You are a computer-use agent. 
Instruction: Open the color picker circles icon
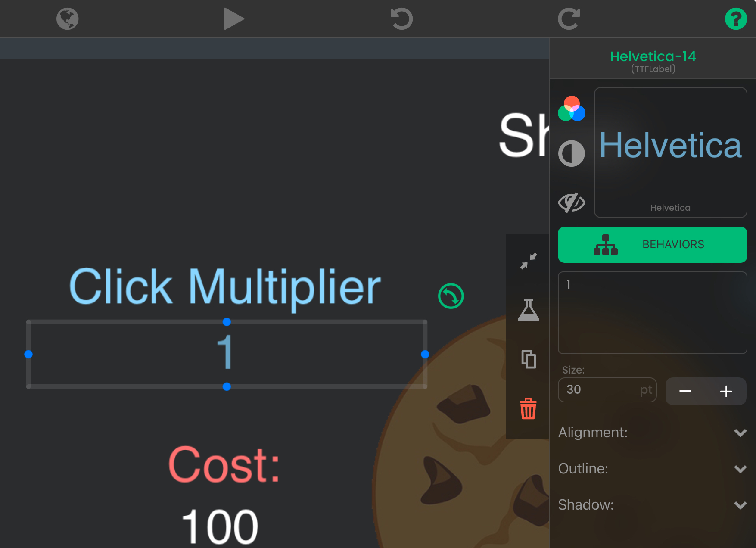point(572,109)
